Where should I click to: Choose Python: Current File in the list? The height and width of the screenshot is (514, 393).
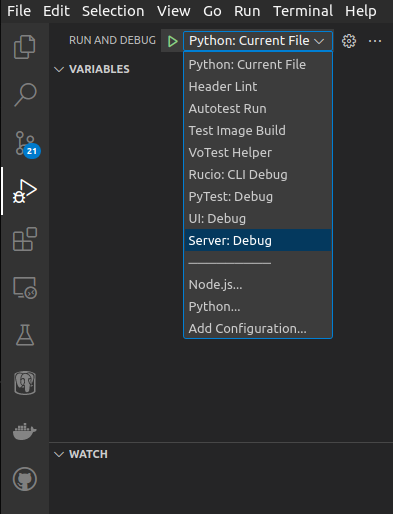(x=258, y=65)
